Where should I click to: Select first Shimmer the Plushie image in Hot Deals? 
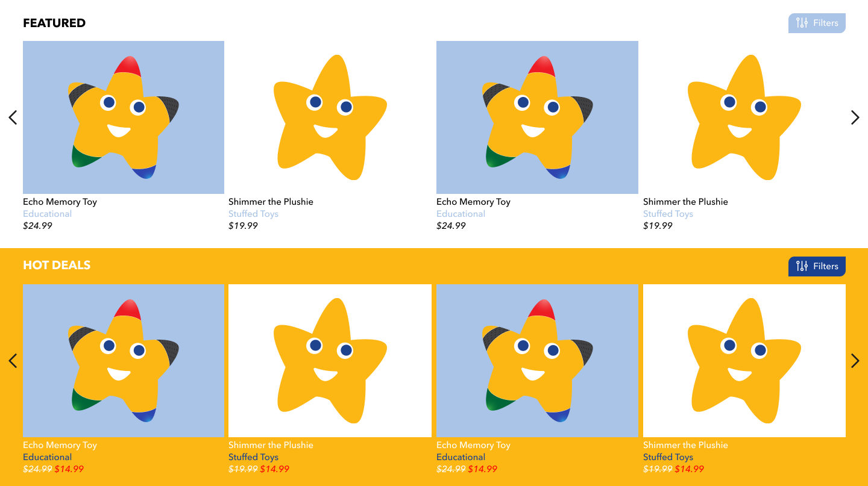(x=330, y=361)
